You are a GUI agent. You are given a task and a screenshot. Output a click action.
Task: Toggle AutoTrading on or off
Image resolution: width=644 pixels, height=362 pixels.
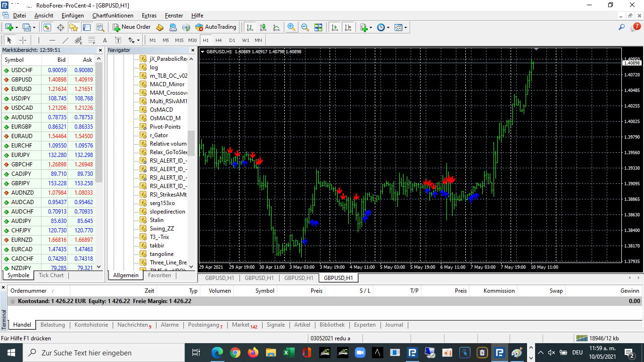pyautogui.click(x=215, y=27)
